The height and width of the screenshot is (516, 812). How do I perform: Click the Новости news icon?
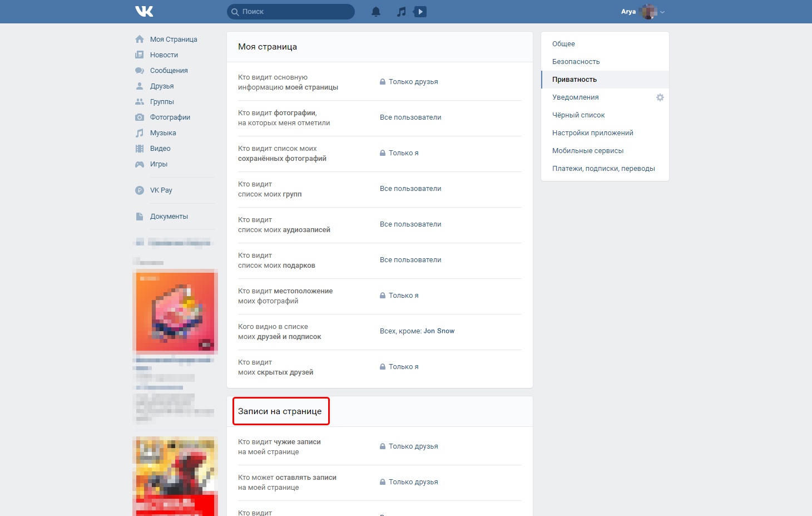pos(140,55)
